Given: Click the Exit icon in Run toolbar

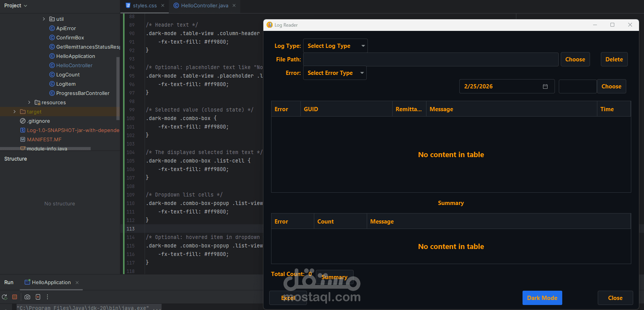Looking at the screenshot, I should tap(38, 297).
